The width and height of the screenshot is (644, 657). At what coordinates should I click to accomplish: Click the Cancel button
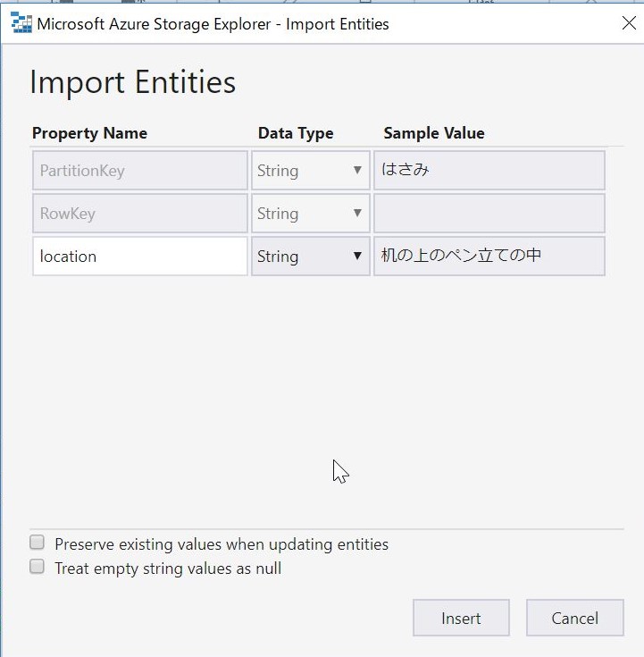pos(575,618)
